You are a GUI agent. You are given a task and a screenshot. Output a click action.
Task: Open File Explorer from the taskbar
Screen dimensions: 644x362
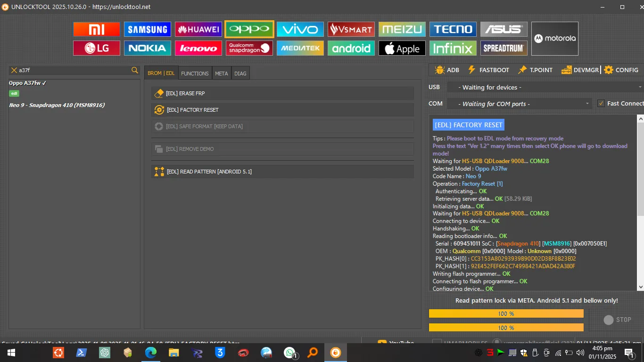(174, 353)
